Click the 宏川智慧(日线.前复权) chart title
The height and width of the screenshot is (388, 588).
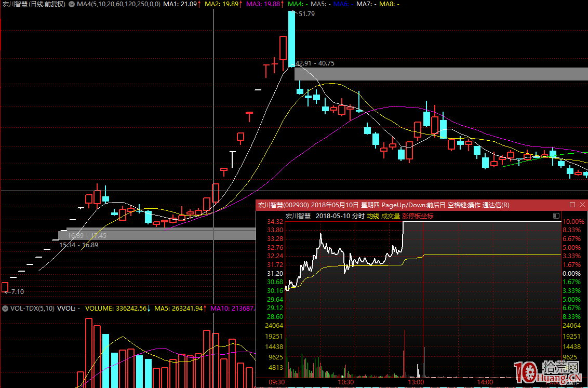(34, 4)
